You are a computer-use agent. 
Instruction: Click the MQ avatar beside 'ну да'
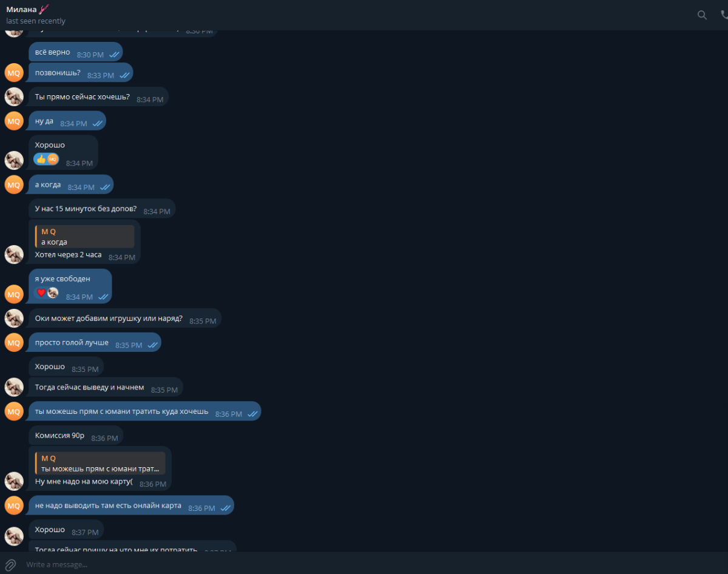[x=14, y=121]
